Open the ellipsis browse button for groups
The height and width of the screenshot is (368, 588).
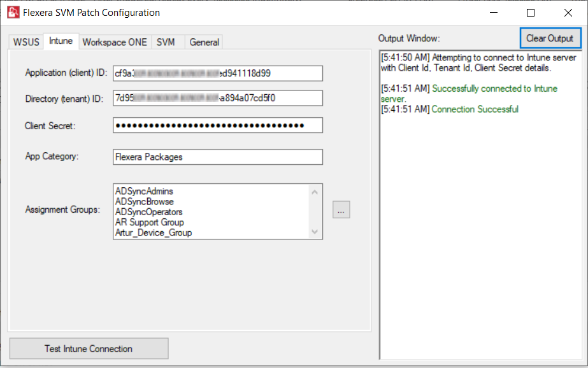[x=341, y=209]
